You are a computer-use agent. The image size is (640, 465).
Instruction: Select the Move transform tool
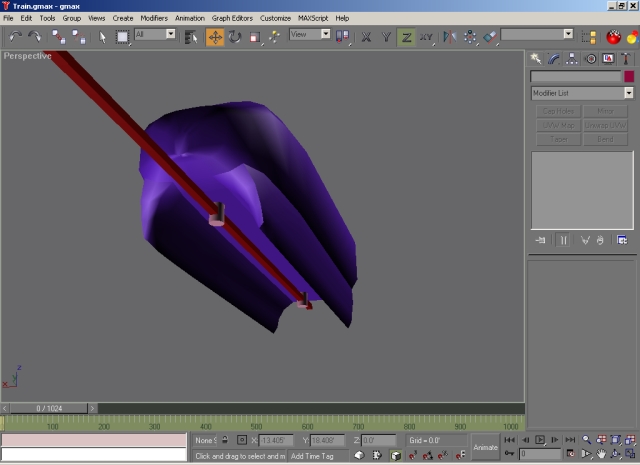pos(215,37)
